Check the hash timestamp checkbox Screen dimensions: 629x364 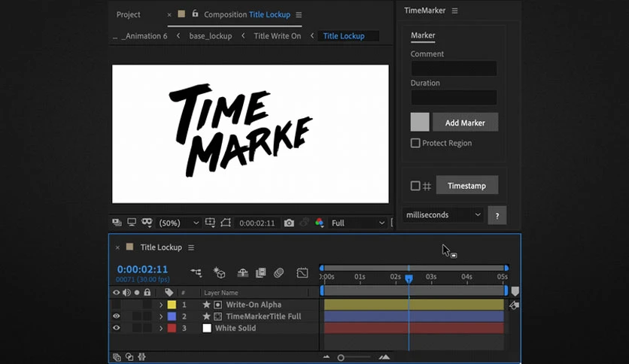click(415, 186)
